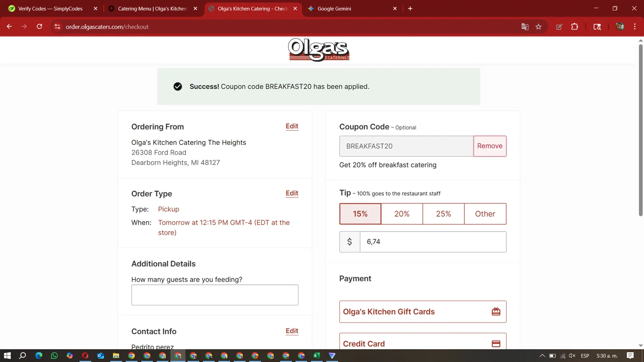
Task: Launch Microsoft Edge from taskbar
Action: tap(39, 356)
